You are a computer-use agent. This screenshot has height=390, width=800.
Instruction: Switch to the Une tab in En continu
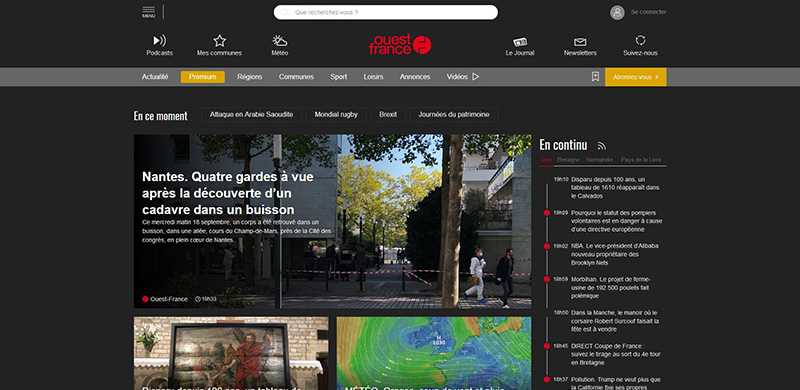[x=546, y=160]
